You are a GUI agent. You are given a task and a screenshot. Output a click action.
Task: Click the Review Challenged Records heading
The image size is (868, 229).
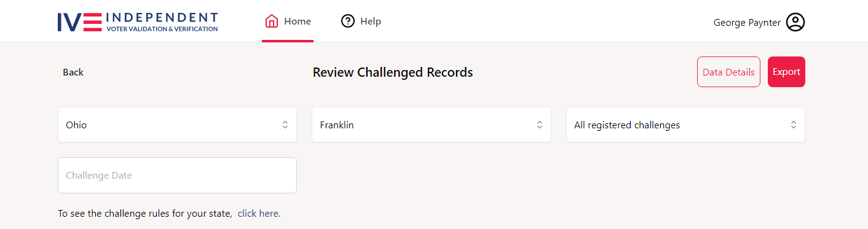click(x=393, y=72)
